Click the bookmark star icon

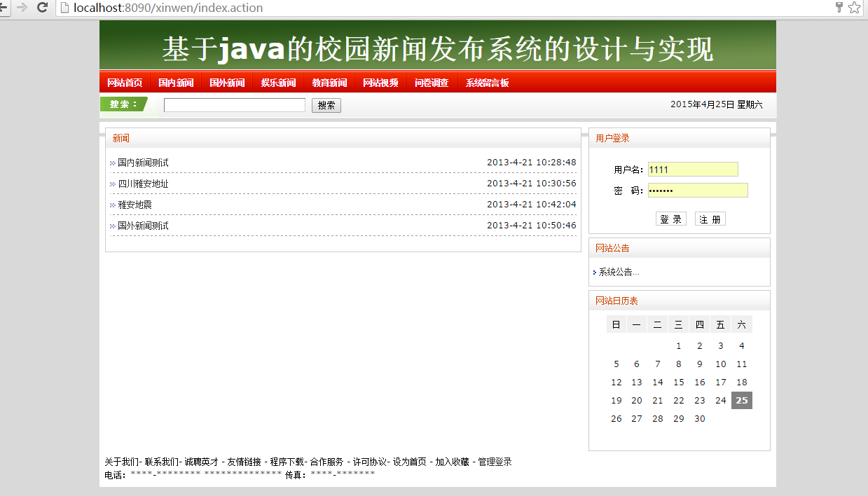pos(855,8)
